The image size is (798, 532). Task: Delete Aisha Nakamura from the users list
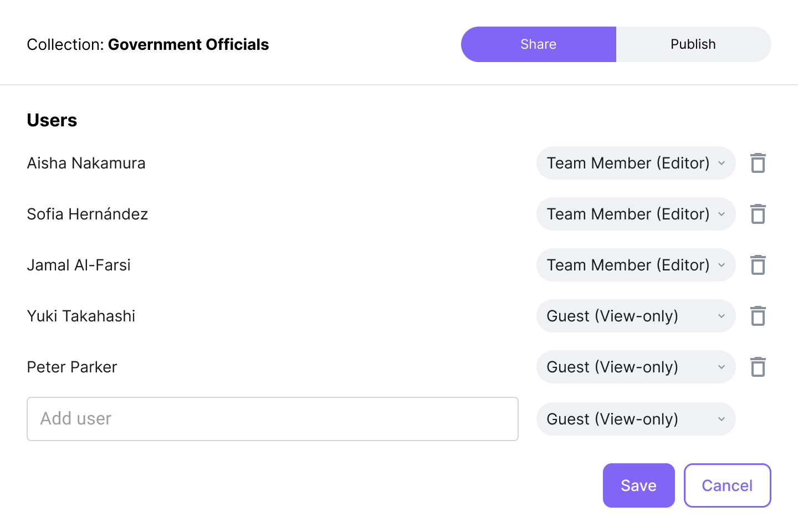(x=758, y=163)
